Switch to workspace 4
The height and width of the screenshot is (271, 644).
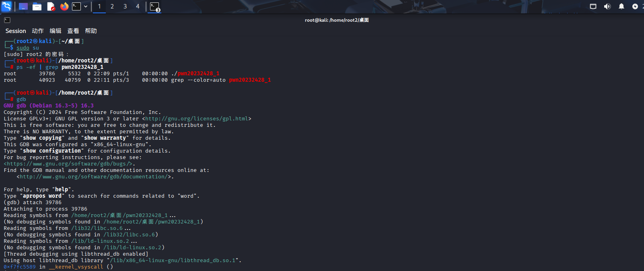(138, 6)
